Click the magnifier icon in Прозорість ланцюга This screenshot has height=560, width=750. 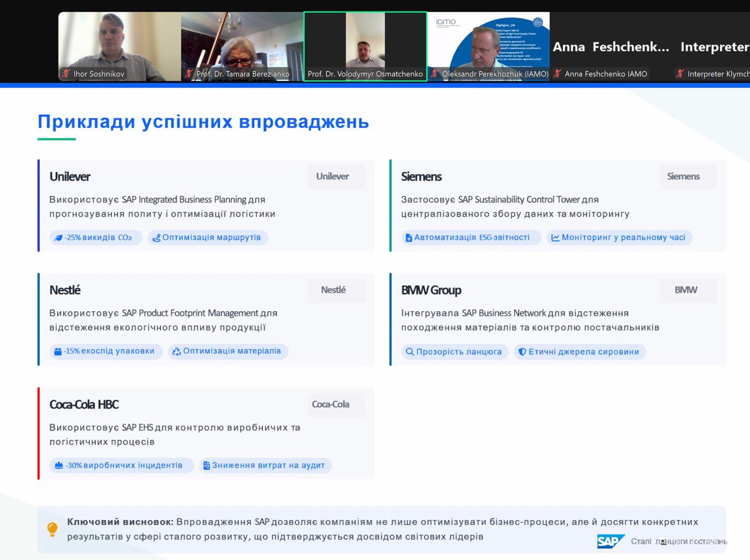(410, 352)
